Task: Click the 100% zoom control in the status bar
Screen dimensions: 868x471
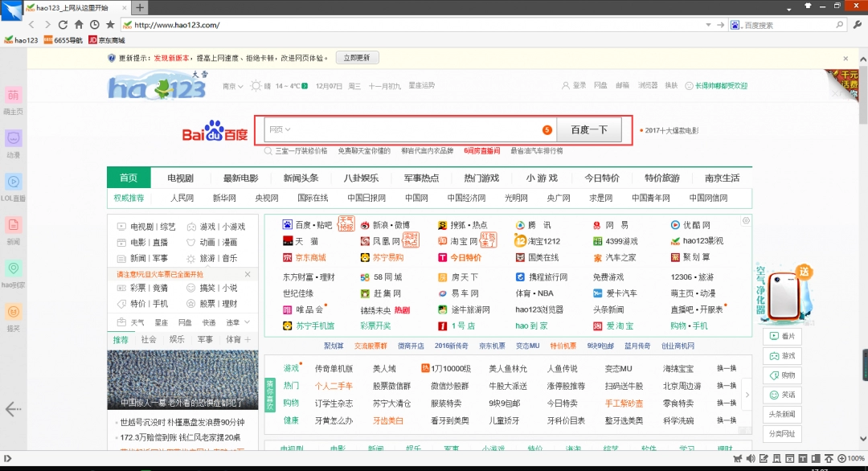Action: pos(851,459)
